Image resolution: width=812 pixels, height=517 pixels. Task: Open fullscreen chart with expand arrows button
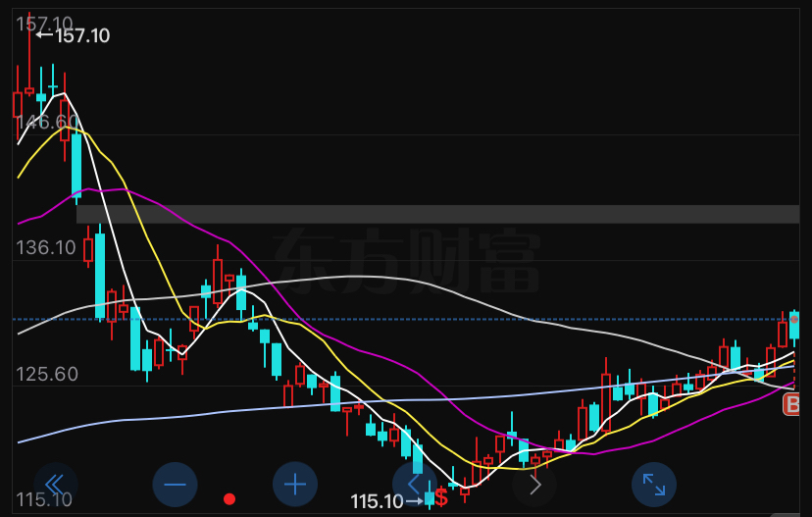click(654, 485)
